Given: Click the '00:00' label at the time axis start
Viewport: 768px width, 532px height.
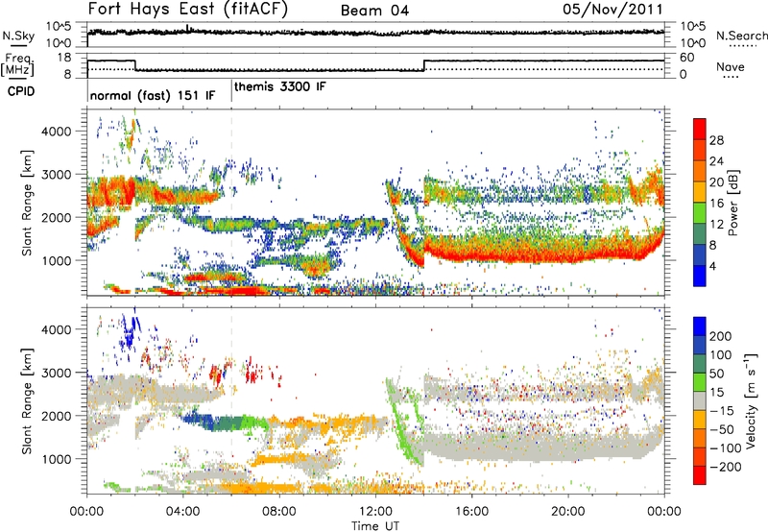Looking at the screenshot, I should pyautogui.click(x=87, y=512).
